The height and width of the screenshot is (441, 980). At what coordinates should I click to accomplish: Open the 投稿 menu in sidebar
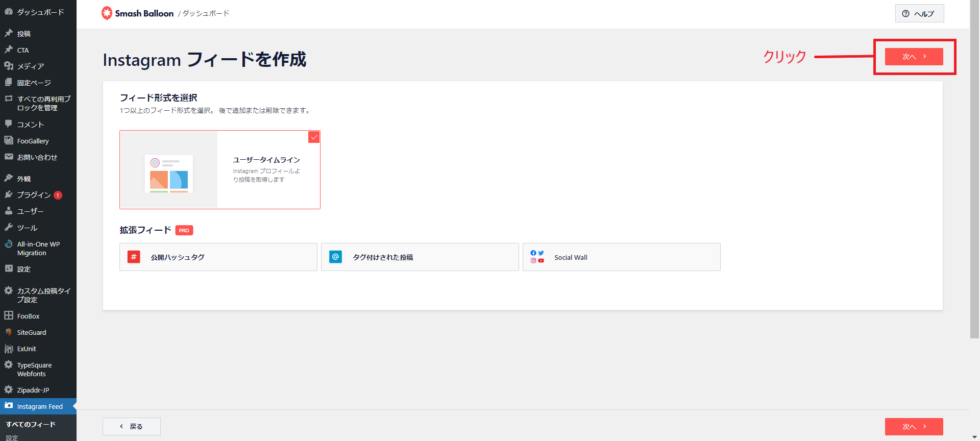click(x=24, y=34)
